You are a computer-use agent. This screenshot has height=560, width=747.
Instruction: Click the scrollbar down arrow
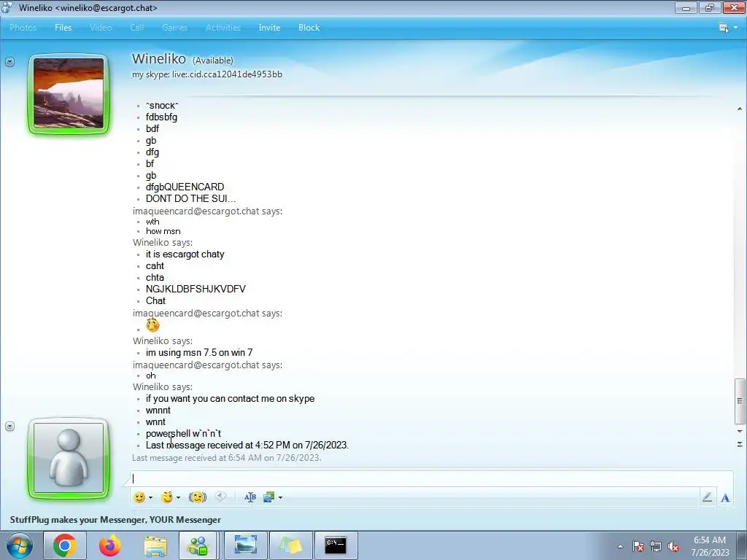740,432
